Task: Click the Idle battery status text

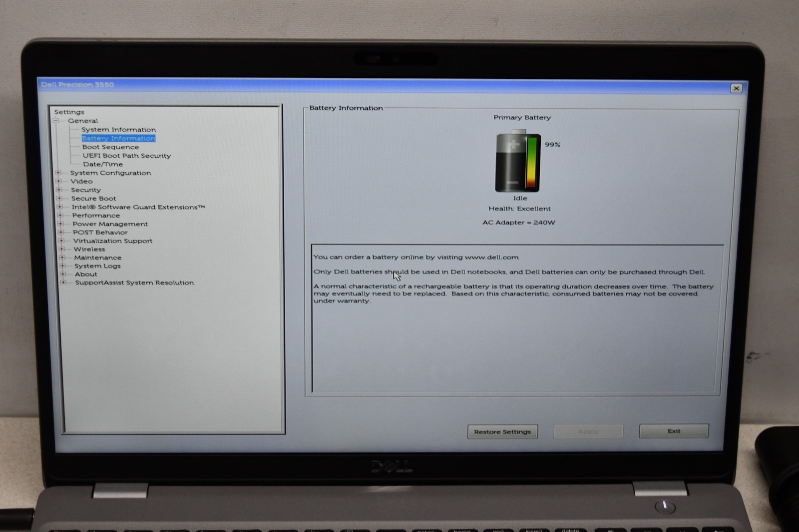Action: tap(520, 198)
